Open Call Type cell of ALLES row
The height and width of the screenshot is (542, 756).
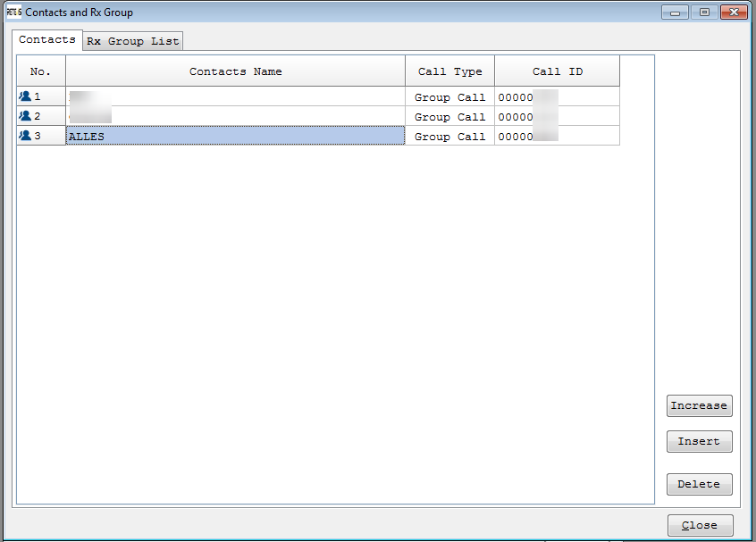tap(449, 137)
